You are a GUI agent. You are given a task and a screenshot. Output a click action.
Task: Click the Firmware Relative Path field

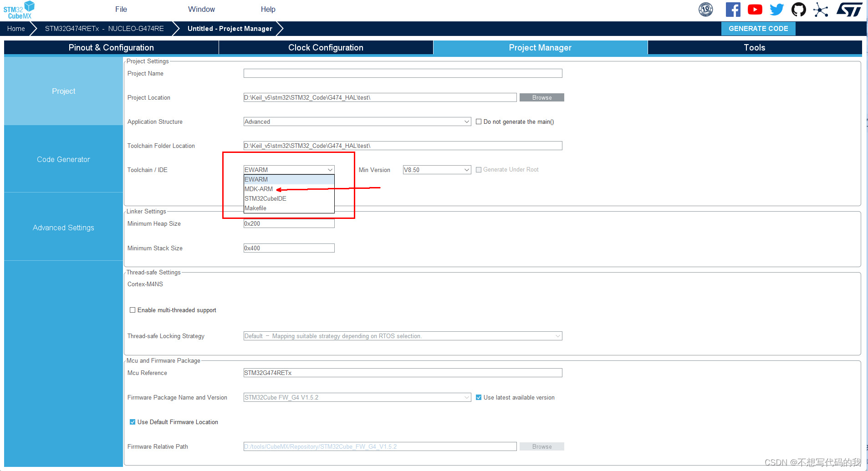[x=380, y=446]
